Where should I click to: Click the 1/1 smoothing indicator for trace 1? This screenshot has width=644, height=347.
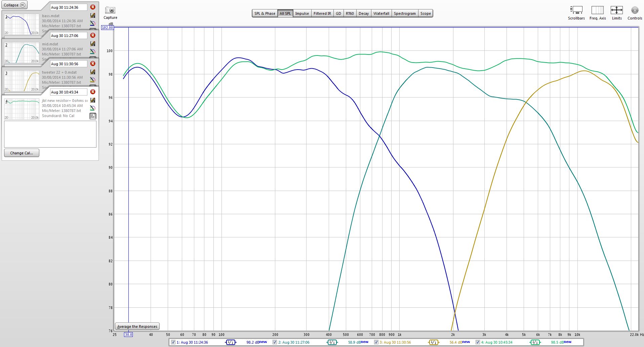pyautogui.click(x=231, y=342)
